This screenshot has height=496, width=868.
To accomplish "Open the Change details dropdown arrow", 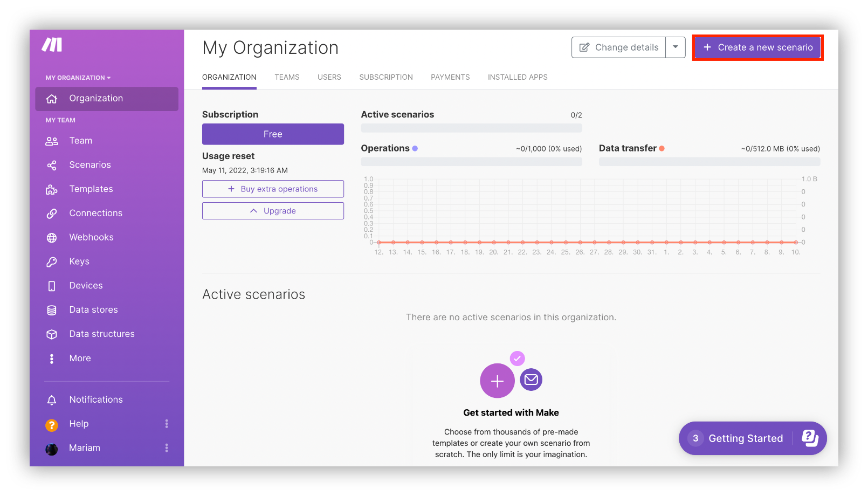I will 676,47.
